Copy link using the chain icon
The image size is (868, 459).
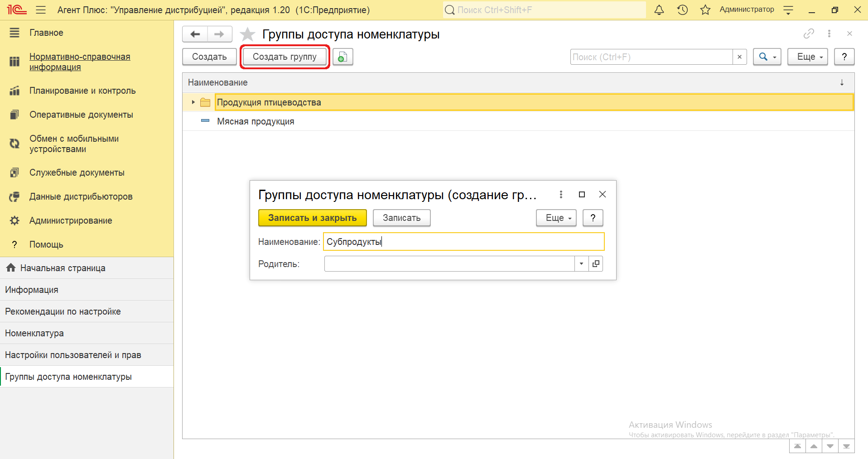coord(809,33)
